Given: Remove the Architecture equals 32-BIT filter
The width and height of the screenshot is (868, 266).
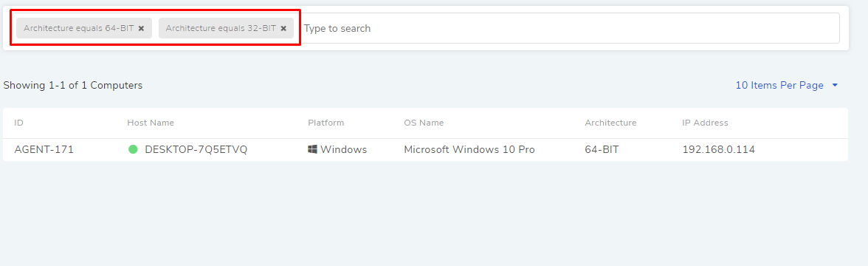Looking at the screenshot, I should [x=283, y=28].
